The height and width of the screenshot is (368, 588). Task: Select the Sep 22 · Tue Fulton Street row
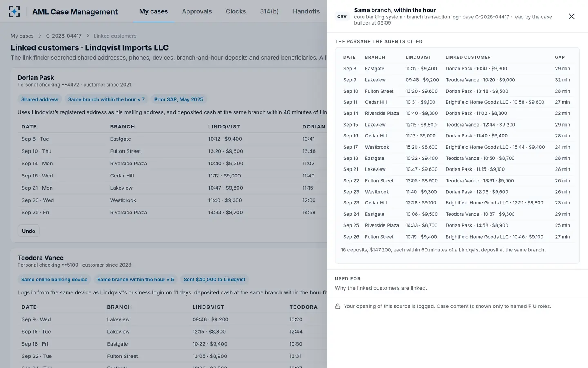[172, 356]
